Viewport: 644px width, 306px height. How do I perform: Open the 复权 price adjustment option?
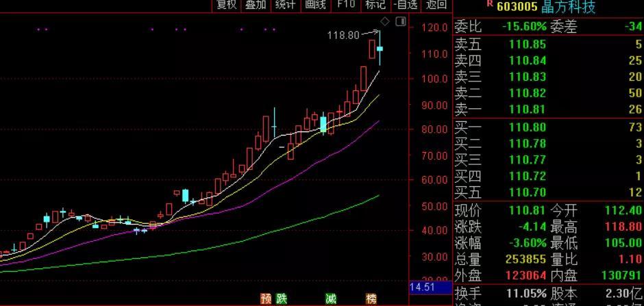click(227, 5)
